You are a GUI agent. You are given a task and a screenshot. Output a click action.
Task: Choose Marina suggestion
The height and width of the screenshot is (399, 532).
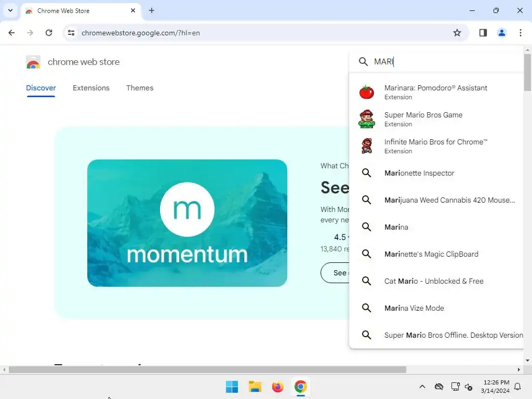[436, 227]
